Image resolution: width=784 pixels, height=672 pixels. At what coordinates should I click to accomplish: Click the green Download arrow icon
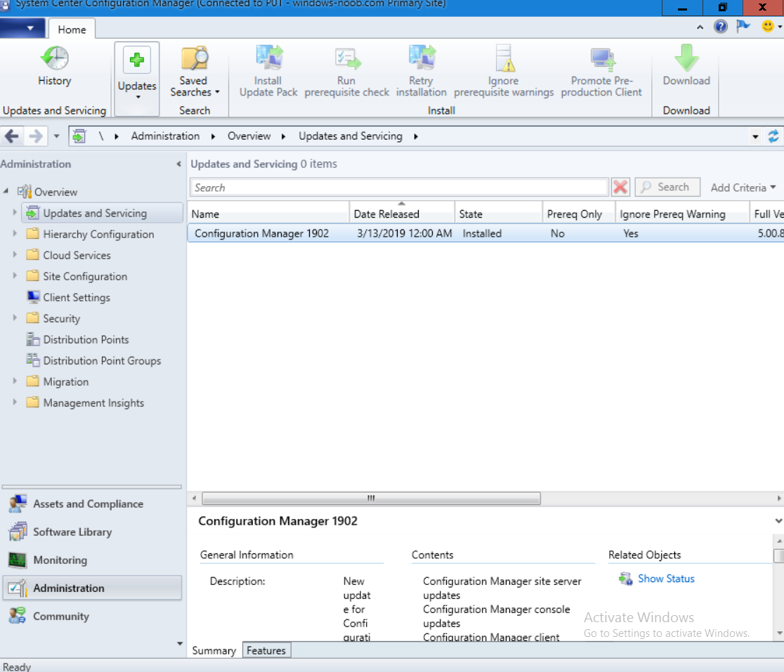[686, 58]
